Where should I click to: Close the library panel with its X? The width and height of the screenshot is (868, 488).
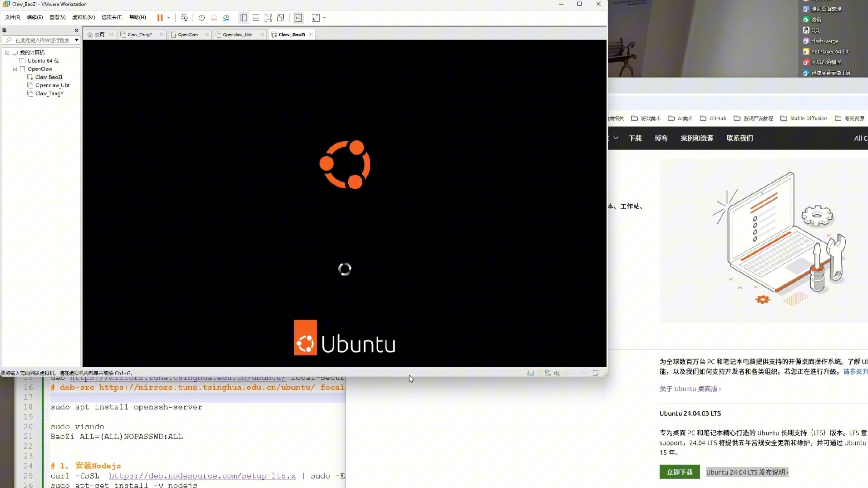point(76,30)
